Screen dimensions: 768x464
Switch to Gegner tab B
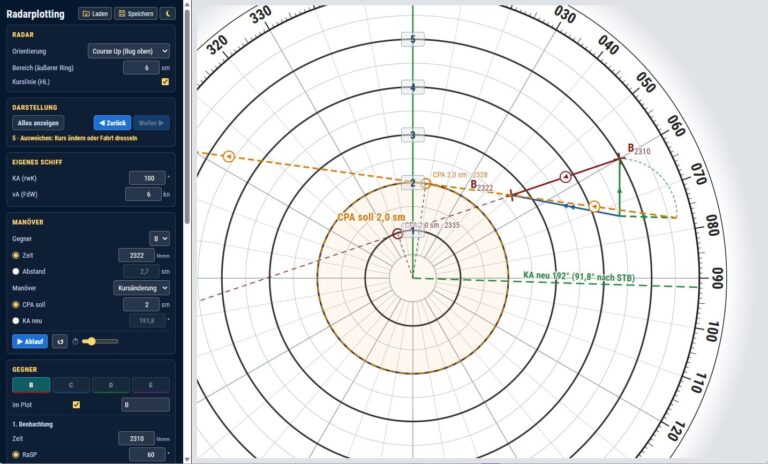[31, 385]
